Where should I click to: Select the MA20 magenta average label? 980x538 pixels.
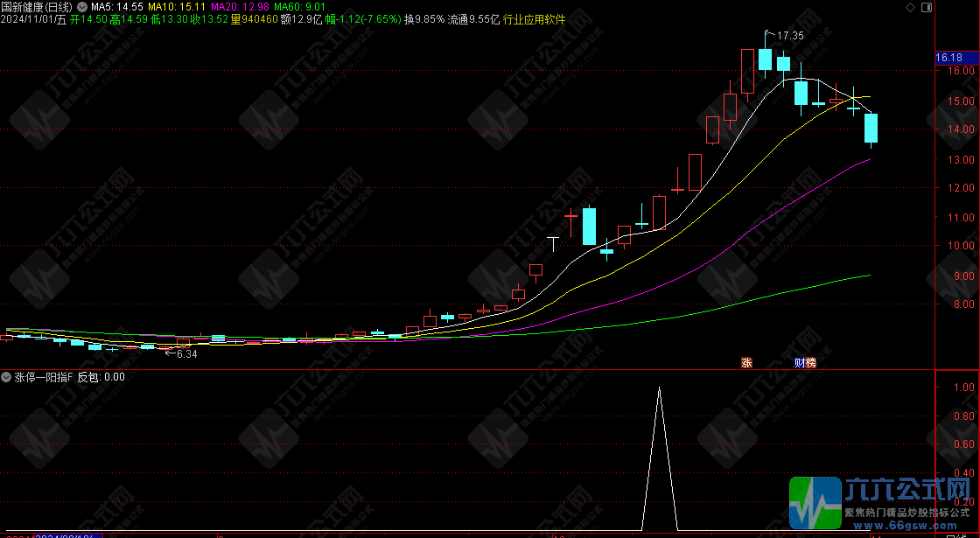[238, 7]
